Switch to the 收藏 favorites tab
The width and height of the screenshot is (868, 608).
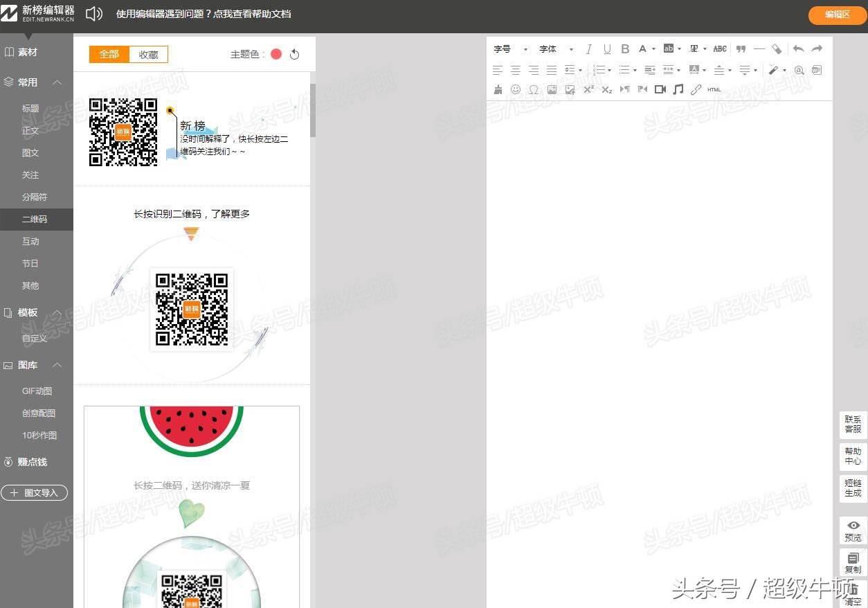147,54
